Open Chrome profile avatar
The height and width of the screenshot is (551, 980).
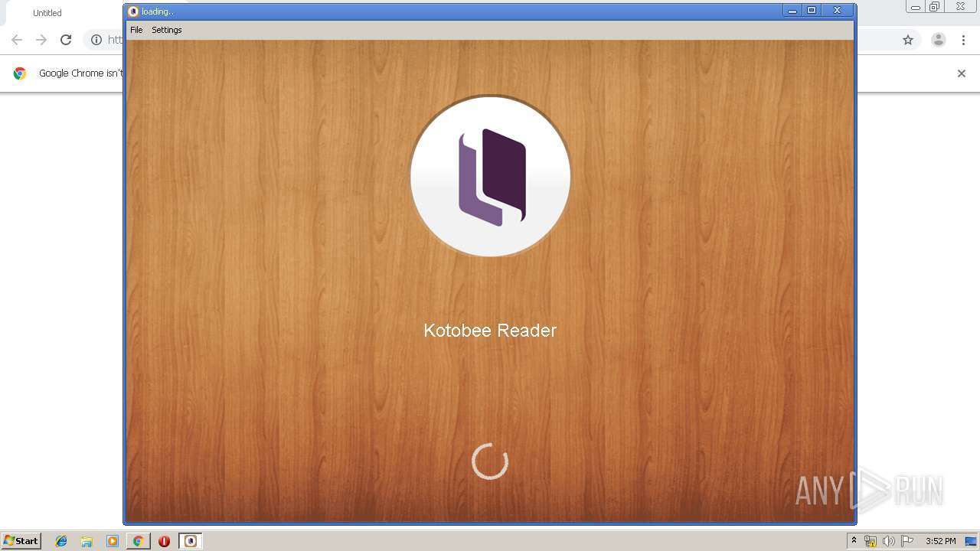tap(939, 40)
